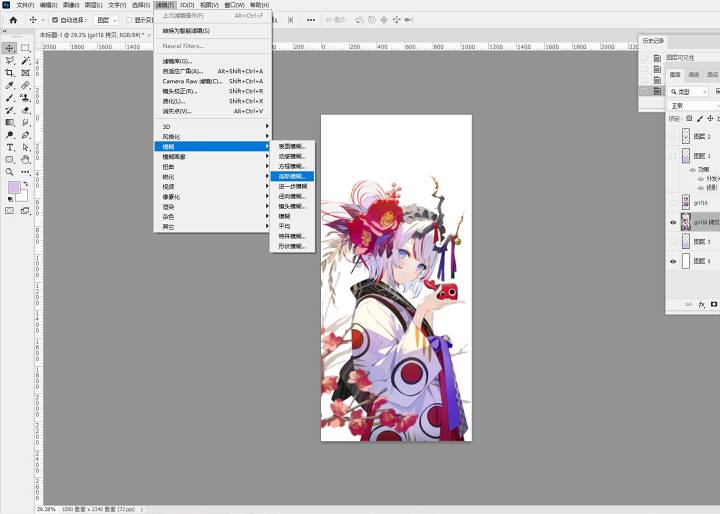
Task: Show girl16 layer visibility
Action: coord(673,203)
